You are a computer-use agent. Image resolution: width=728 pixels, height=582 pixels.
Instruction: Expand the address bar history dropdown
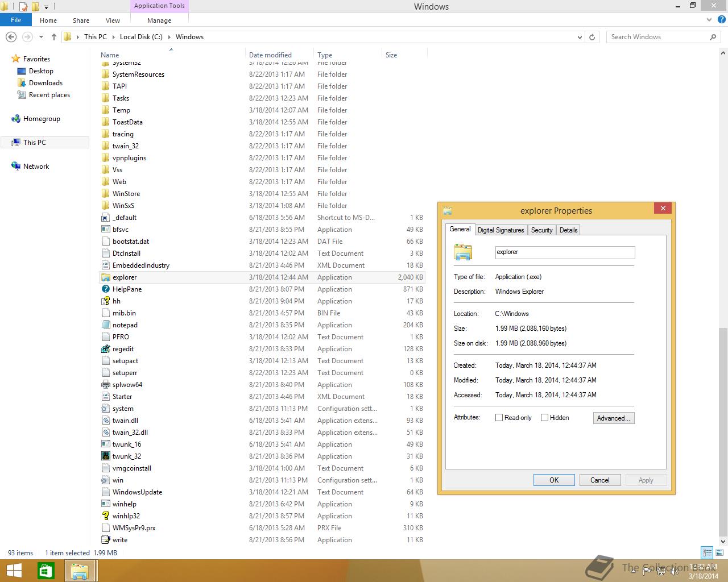coord(580,37)
